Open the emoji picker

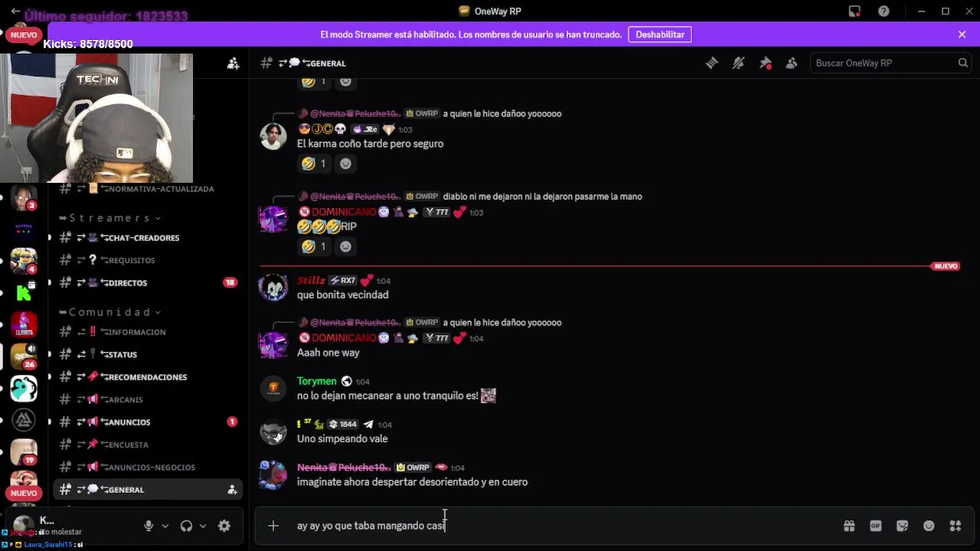[929, 526]
